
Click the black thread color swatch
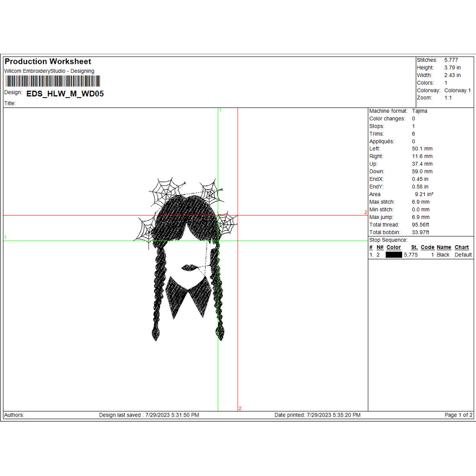[394, 255]
